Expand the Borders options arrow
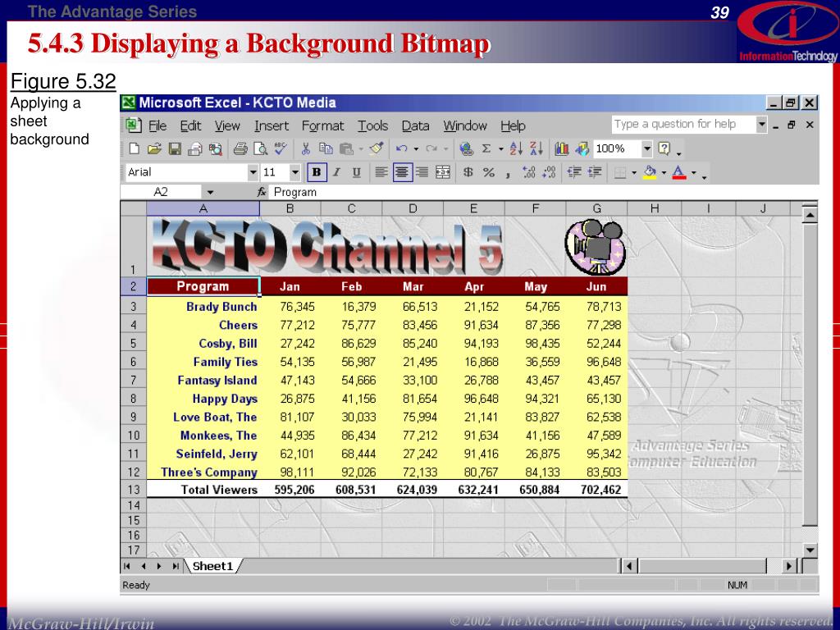 [634, 172]
